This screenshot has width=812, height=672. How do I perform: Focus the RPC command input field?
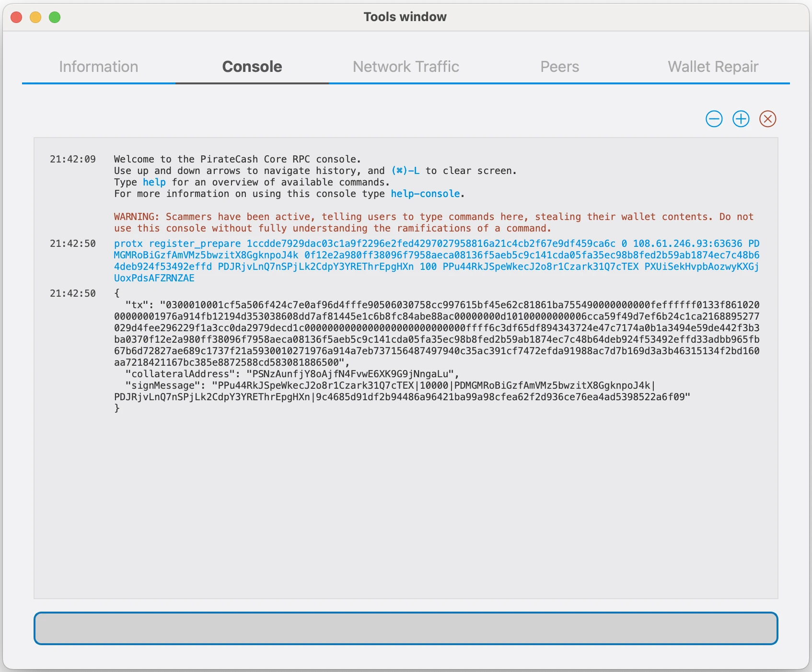pyautogui.click(x=406, y=628)
